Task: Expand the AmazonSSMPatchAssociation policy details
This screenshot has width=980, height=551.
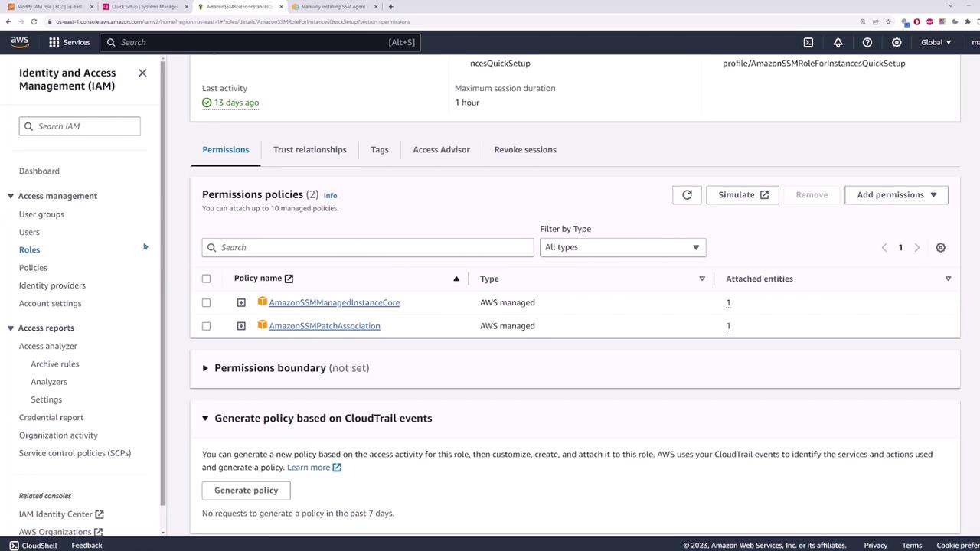Action: tap(241, 327)
